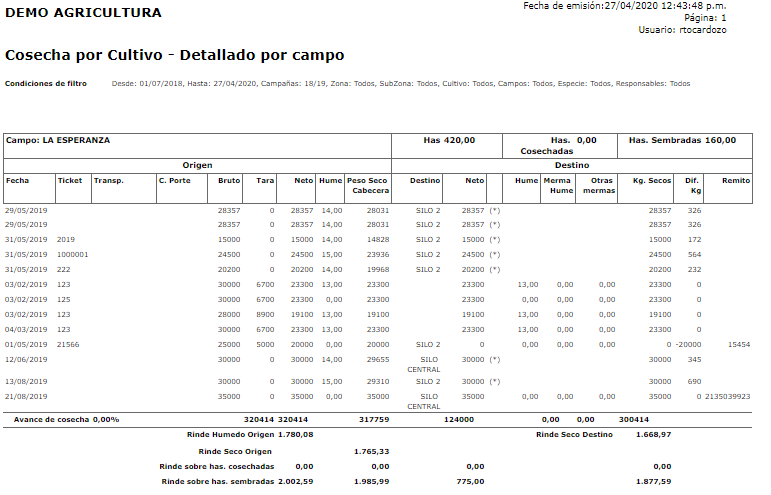
Task: Click tara value 5000
Action: 265,345
